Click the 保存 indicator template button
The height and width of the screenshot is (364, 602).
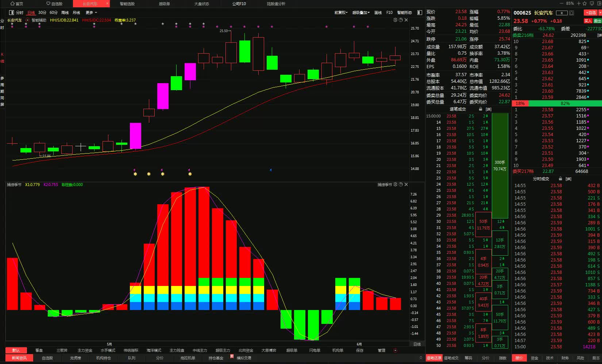click(x=360, y=350)
